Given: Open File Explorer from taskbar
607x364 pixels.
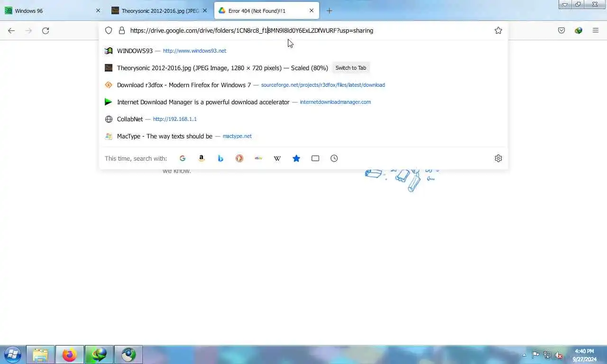Looking at the screenshot, I should coord(40,355).
